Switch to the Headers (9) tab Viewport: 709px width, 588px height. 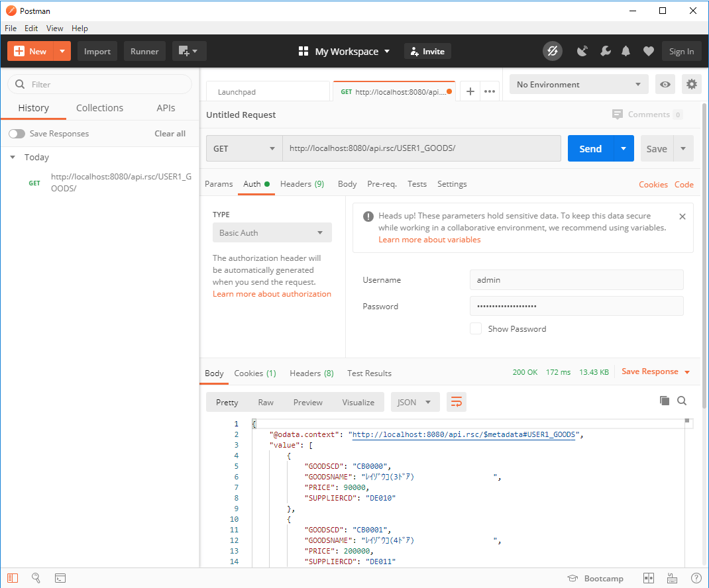point(302,184)
